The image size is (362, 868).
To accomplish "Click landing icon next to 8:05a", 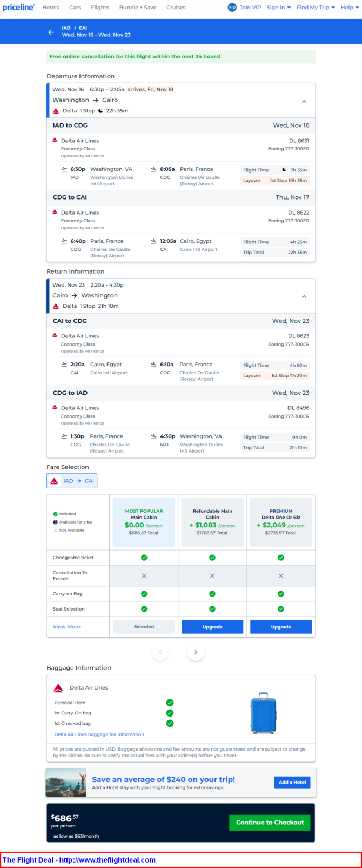I will [154, 169].
